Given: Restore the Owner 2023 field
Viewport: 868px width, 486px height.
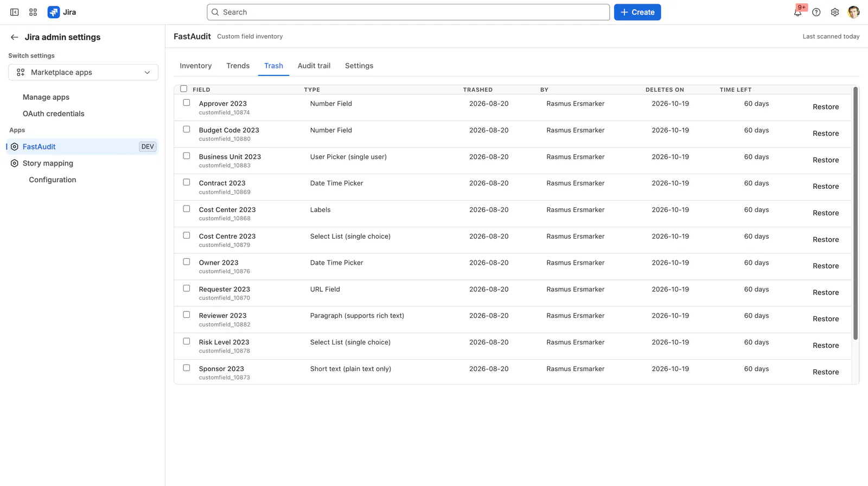Looking at the screenshot, I should 826,266.
